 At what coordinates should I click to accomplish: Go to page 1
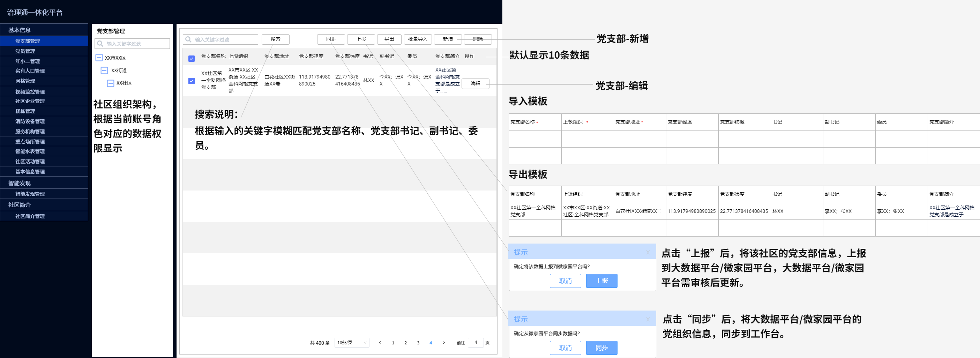pos(393,343)
